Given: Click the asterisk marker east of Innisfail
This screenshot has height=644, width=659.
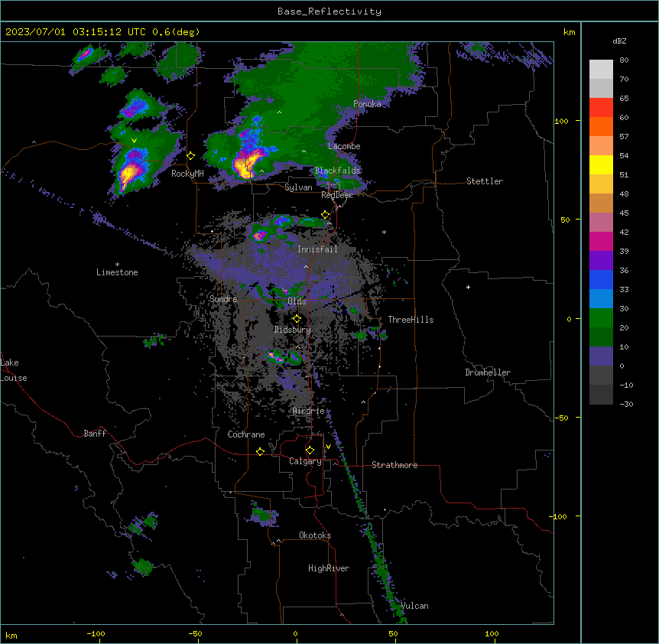Looking at the screenshot, I should (384, 232).
